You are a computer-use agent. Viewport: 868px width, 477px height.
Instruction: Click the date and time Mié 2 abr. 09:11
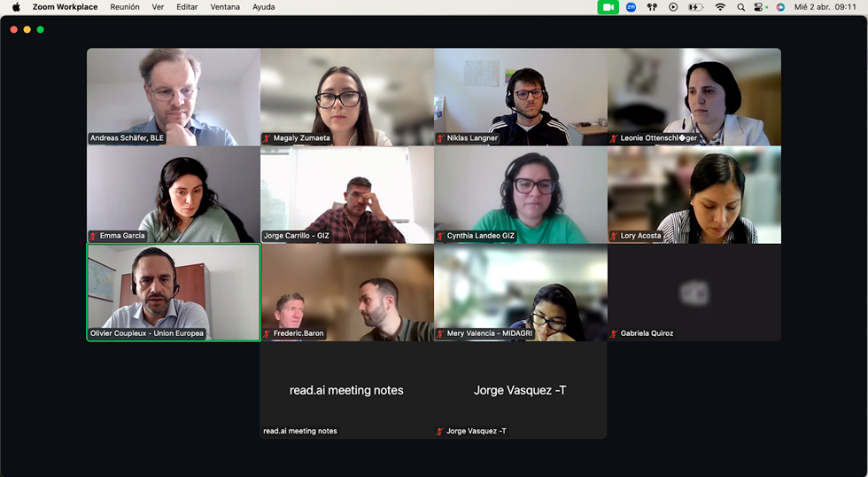825,7
